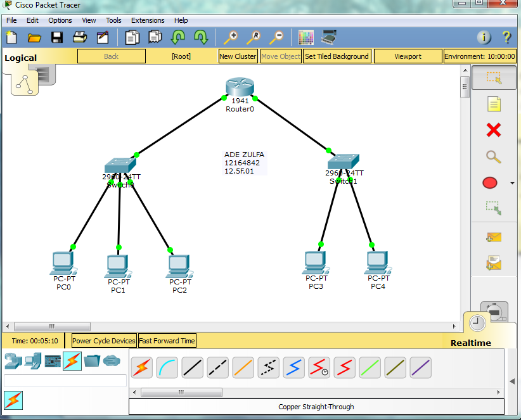Viewport: 521px width, 420px height.
Task: Open Components category
Action: [53, 361]
